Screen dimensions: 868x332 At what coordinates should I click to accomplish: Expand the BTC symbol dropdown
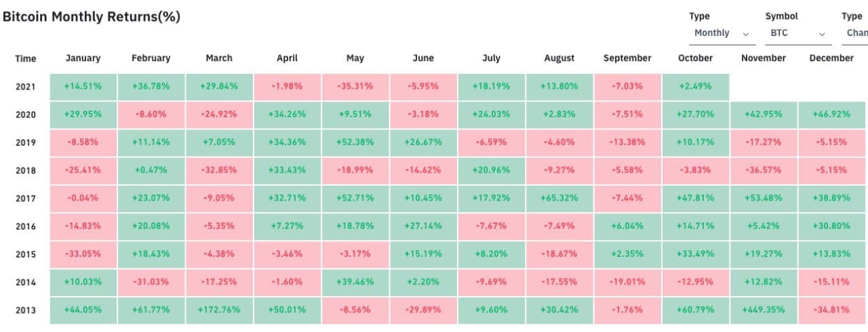point(797,33)
